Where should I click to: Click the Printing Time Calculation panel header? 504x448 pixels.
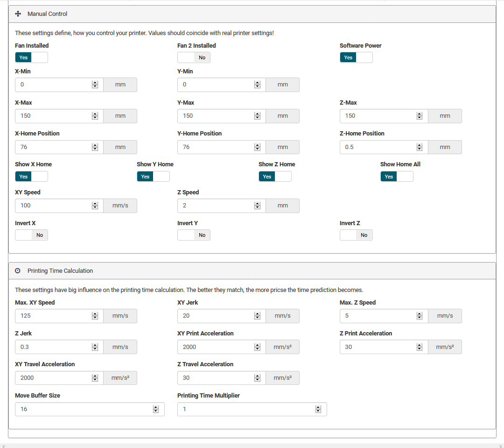pyautogui.click(x=252, y=270)
